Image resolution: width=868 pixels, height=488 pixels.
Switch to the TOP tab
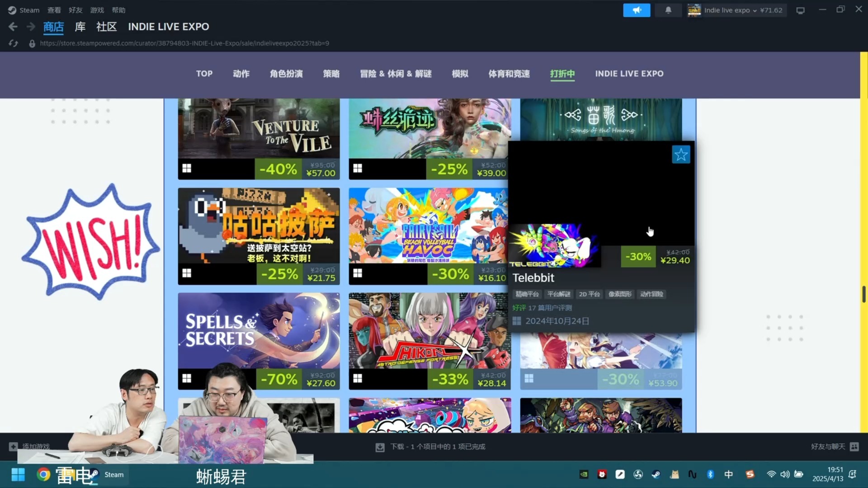204,74
